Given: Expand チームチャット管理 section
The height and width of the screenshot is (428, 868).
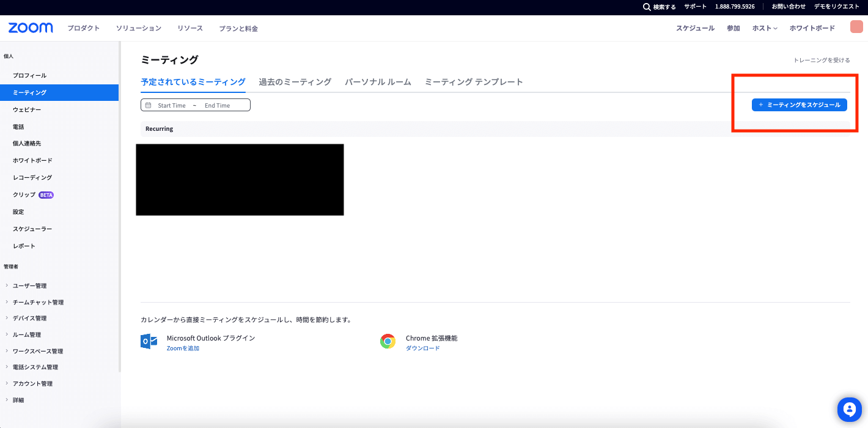Looking at the screenshot, I should (x=38, y=302).
